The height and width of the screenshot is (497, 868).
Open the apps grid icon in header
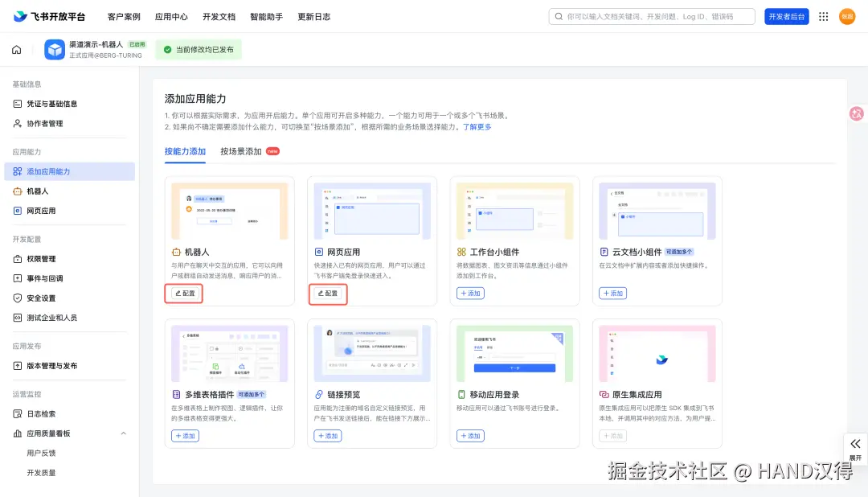pyautogui.click(x=823, y=17)
